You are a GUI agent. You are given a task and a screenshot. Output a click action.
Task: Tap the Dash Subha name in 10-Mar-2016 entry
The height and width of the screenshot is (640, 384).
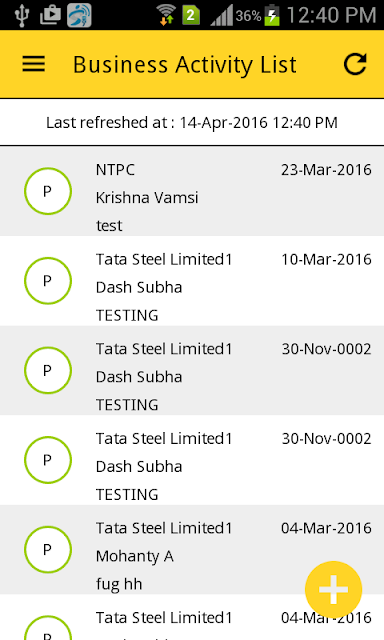coord(139,287)
